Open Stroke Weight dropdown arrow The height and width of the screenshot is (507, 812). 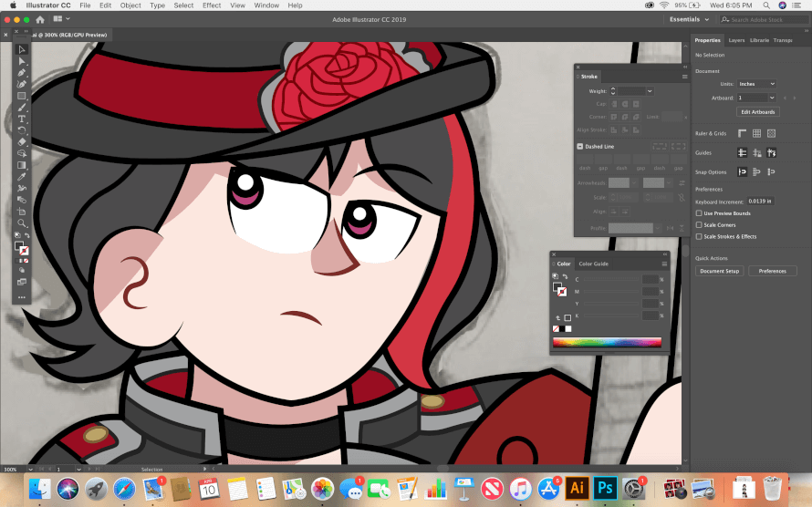[650, 91]
